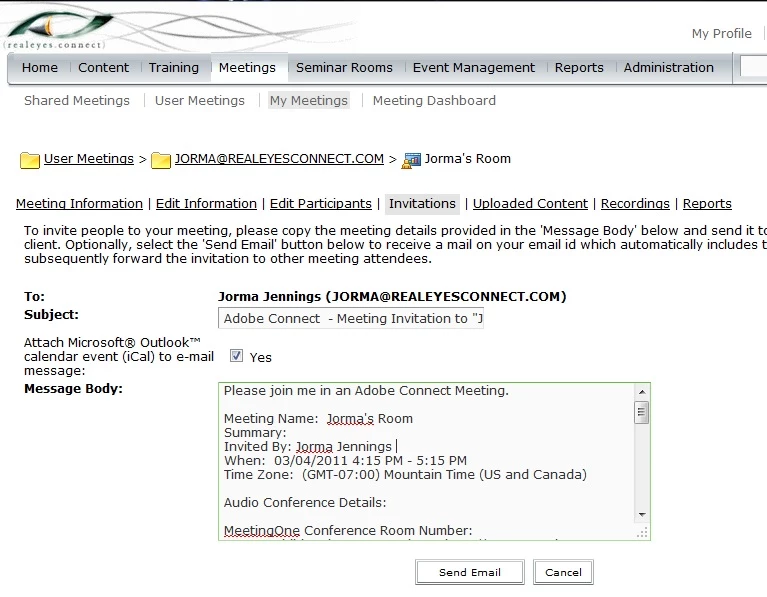Open Meeting Dashboard sub-tab
The height and width of the screenshot is (597, 767).
(434, 100)
